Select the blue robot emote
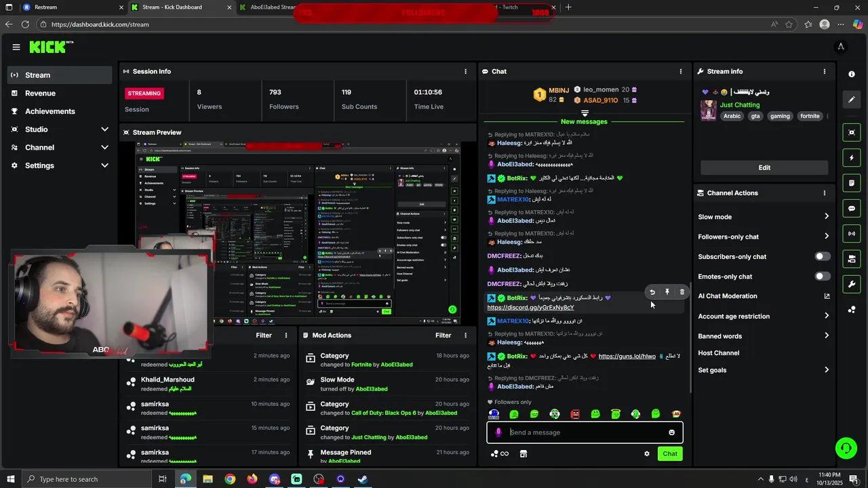868x488 pixels. tap(494, 414)
